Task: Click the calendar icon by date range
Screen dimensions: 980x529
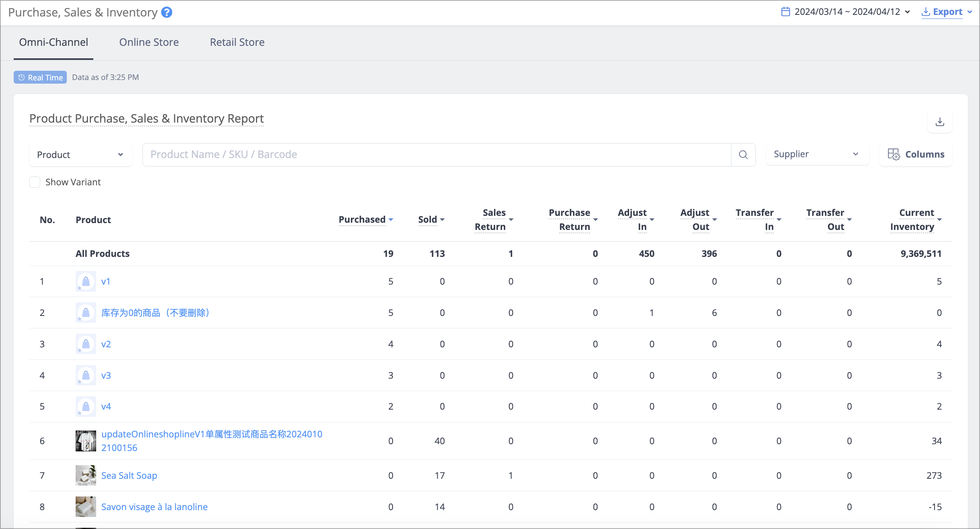Action: pos(785,12)
